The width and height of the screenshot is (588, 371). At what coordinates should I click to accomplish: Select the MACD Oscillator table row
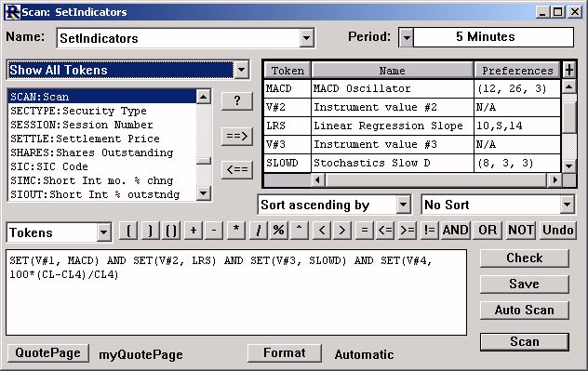[x=412, y=88]
